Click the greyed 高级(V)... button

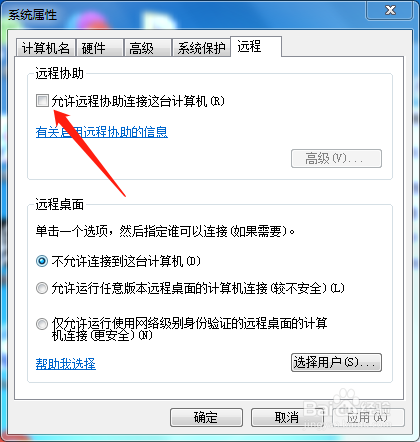[x=336, y=158]
